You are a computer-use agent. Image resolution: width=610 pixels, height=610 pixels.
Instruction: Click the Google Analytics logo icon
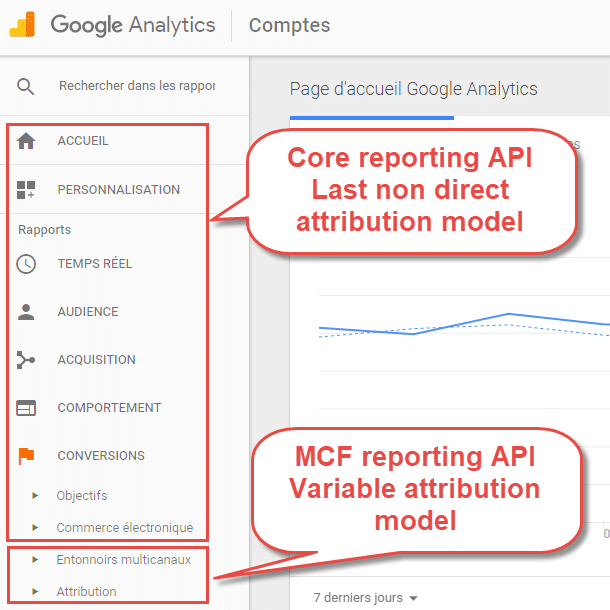coord(22,25)
